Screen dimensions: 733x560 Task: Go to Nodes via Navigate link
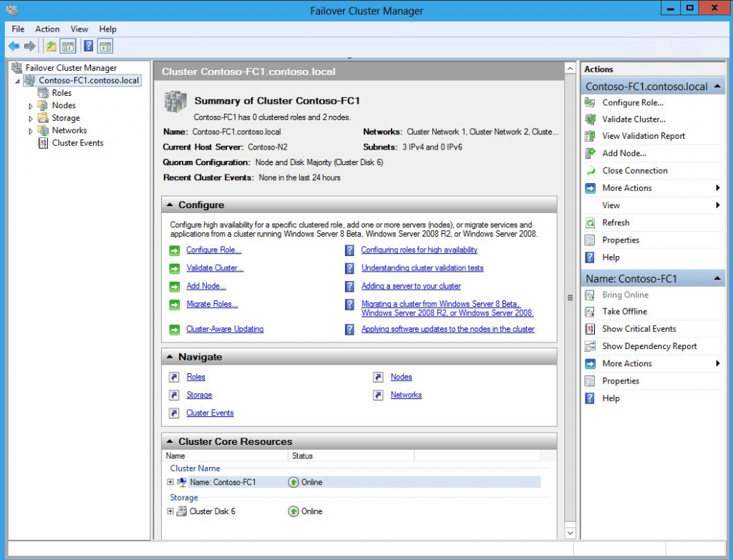click(401, 377)
